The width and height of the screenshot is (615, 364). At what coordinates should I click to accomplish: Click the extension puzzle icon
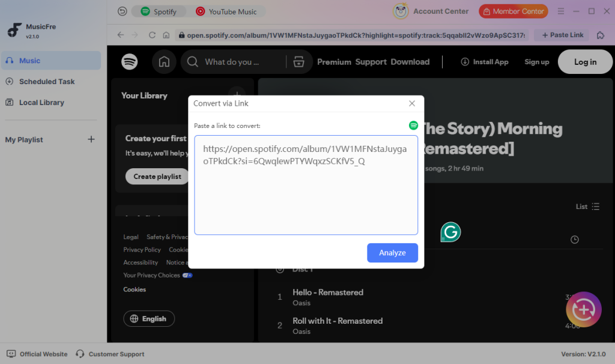pyautogui.click(x=601, y=35)
